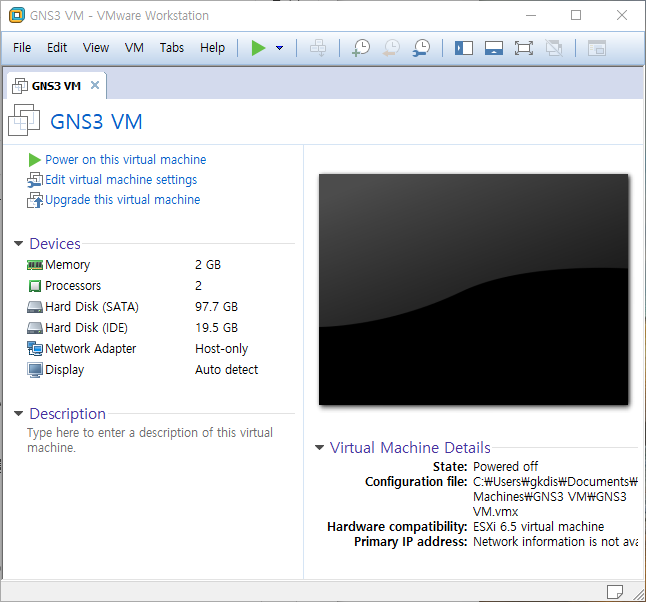646x602 pixels.
Task: Click Power on this virtual machine link
Action: (x=126, y=159)
